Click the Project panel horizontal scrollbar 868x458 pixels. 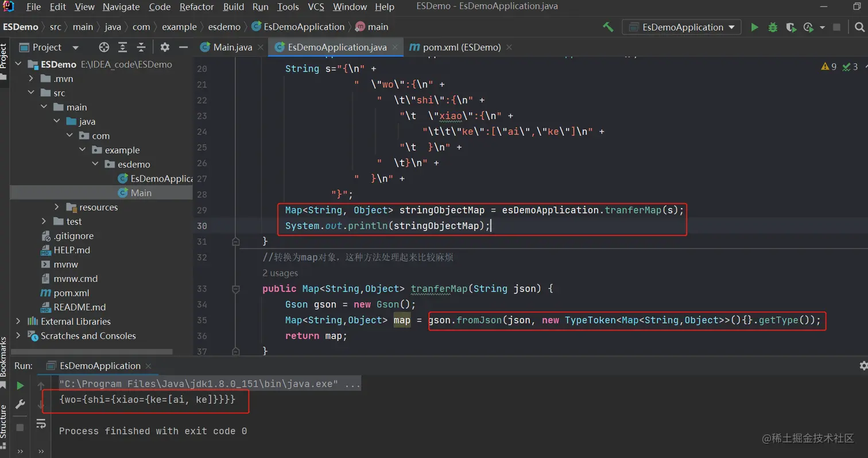pyautogui.click(x=92, y=352)
